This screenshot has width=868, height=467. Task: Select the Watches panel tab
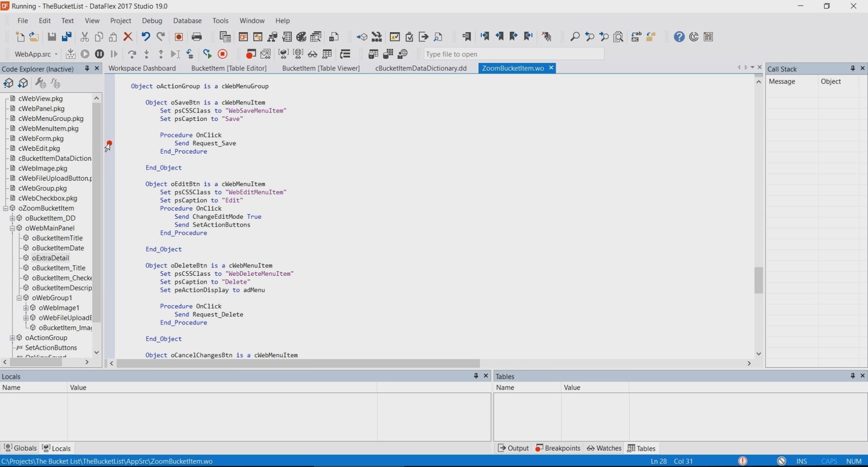tap(604, 448)
